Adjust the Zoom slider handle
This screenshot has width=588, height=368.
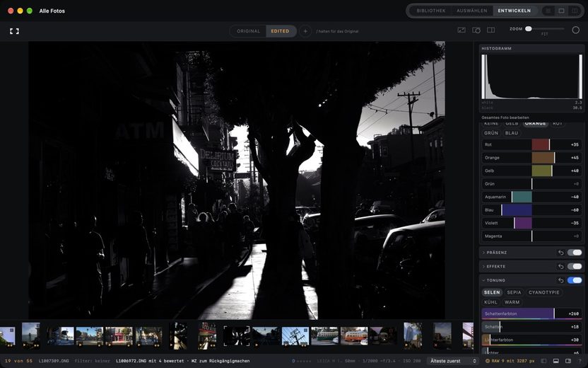(529, 28)
